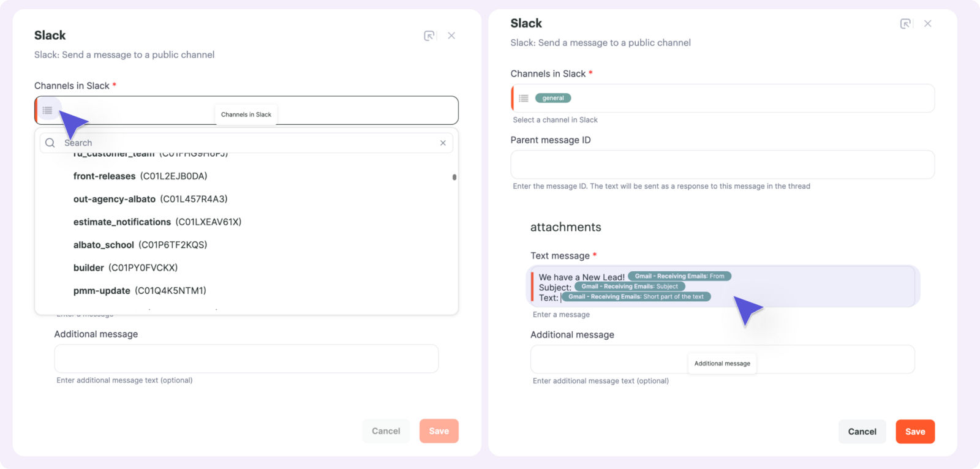Click the 'Enter the message ID' helper text
The image size is (980, 469).
pos(661,186)
